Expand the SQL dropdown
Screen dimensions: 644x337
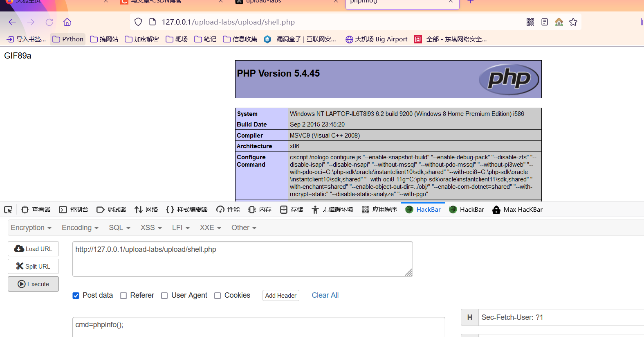coord(119,228)
